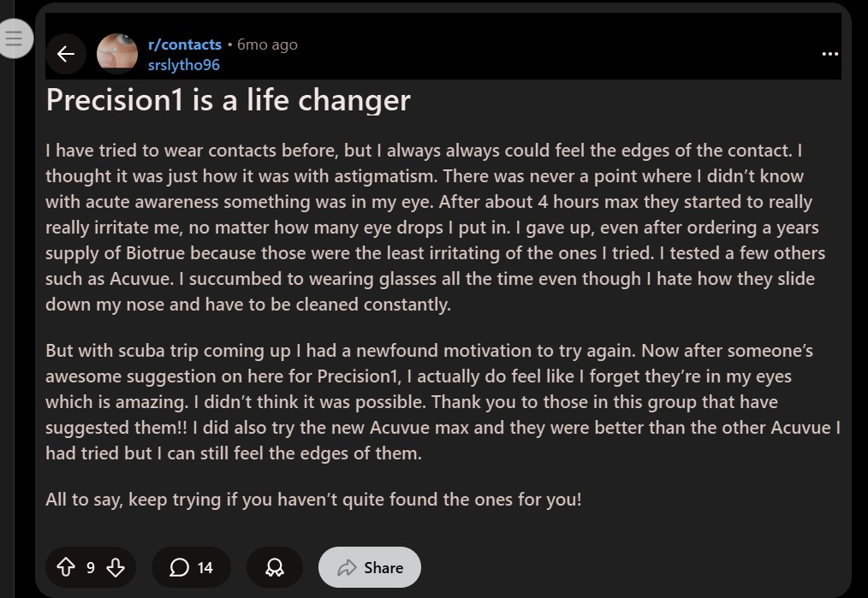Go to the r/contacts subreddit link
The height and width of the screenshot is (598, 868).
click(184, 44)
